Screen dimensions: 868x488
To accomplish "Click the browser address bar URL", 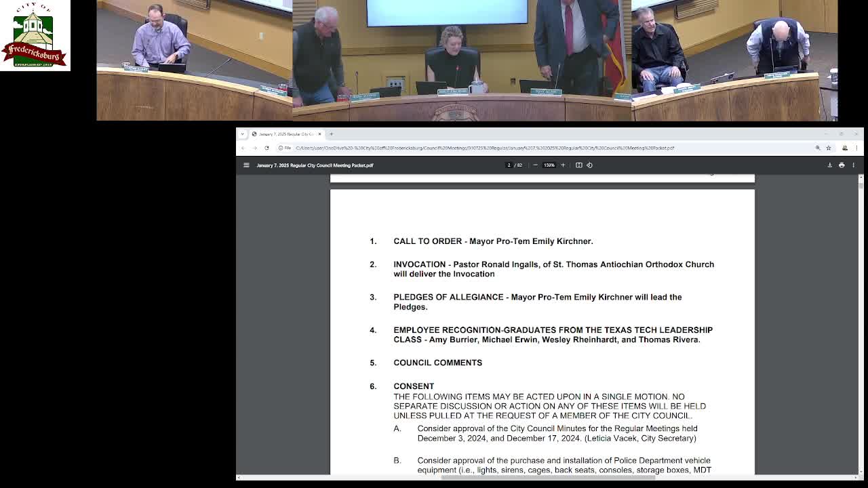I will pos(485,148).
